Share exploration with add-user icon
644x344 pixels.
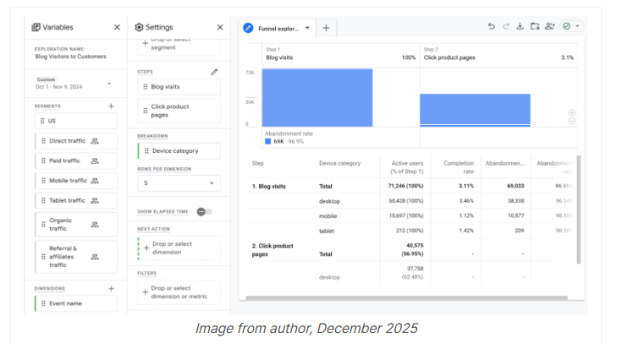(x=550, y=27)
